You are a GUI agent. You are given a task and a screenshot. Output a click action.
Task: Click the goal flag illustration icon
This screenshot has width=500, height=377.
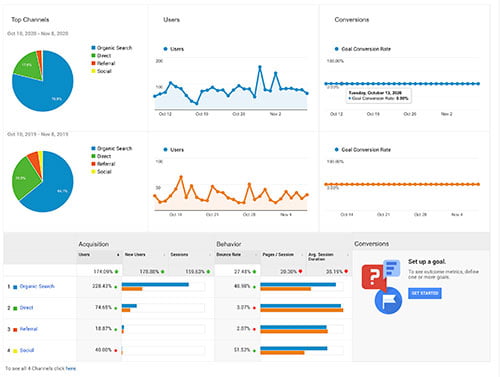(x=388, y=300)
